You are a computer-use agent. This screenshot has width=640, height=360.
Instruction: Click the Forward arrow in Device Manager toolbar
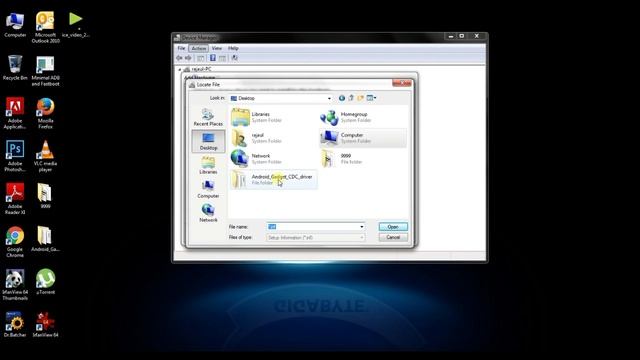[x=188, y=58]
